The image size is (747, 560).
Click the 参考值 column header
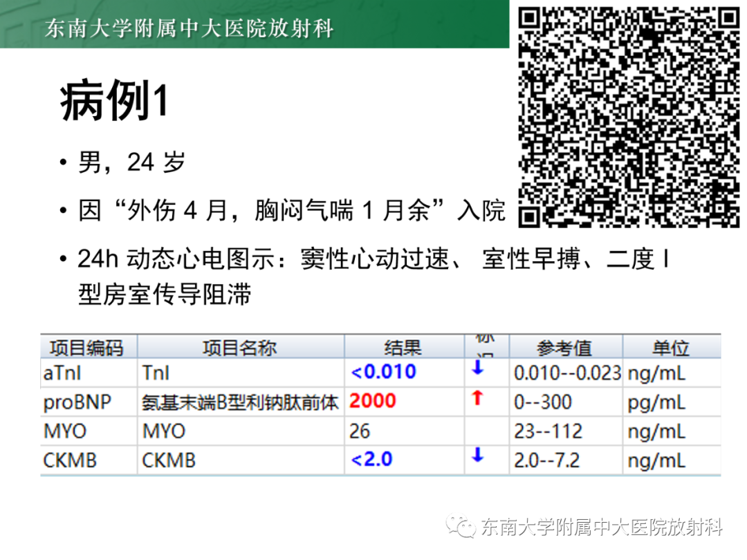tap(566, 347)
